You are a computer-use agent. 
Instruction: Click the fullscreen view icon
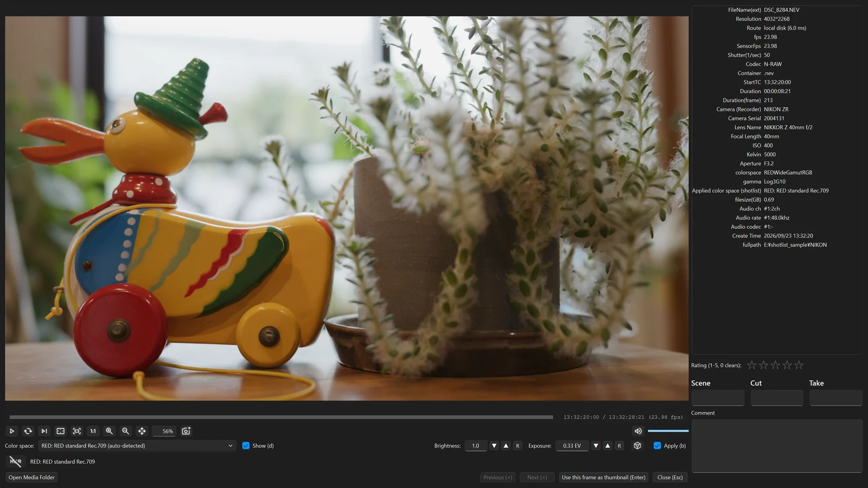click(76, 431)
